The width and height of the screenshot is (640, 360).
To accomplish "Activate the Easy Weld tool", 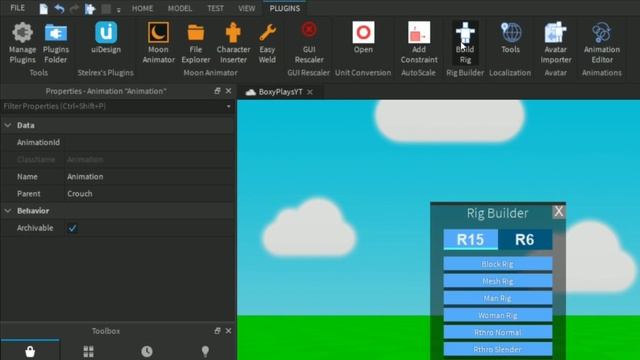I will (x=267, y=43).
